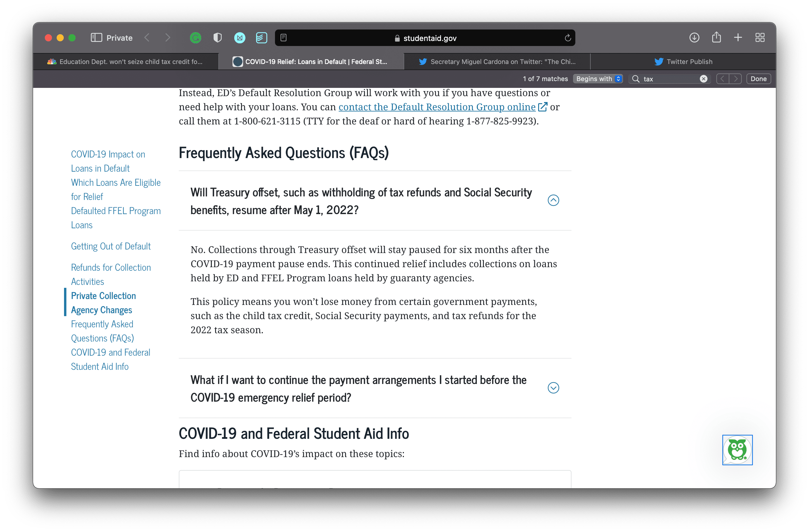Clear the find search field

[x=704, y=79]
